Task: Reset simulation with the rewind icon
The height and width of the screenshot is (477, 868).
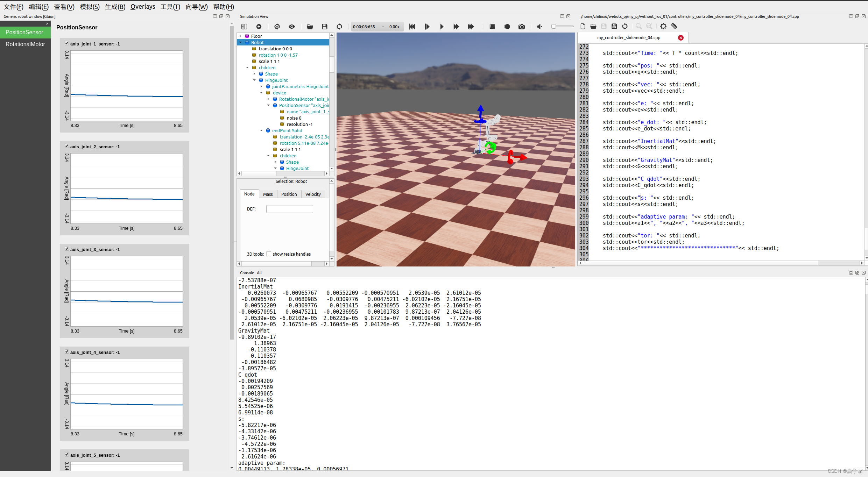Action: coord(412,27)
